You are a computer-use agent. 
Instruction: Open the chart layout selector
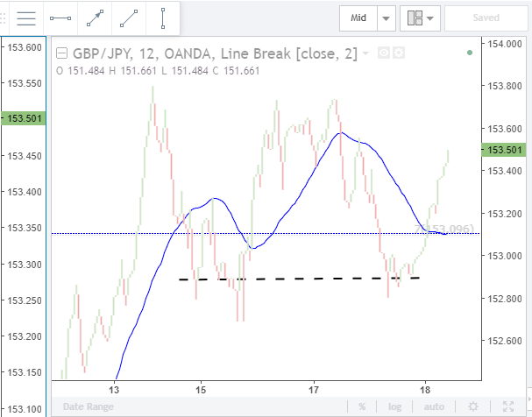click(x=420, y=18)
